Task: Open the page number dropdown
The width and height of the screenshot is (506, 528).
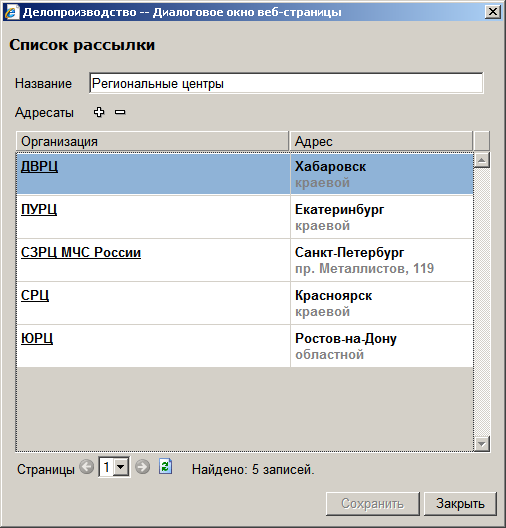Action: (x=121, y=467)
